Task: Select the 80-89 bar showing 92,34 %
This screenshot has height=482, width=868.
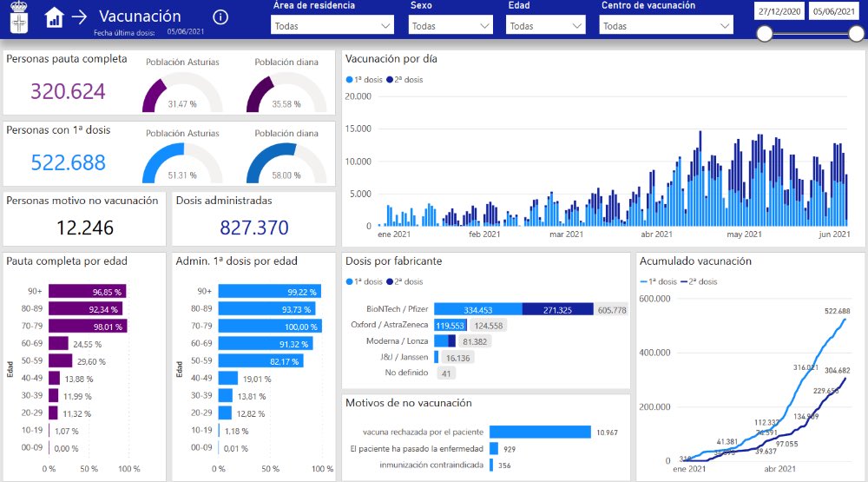Action: point(85,308)
